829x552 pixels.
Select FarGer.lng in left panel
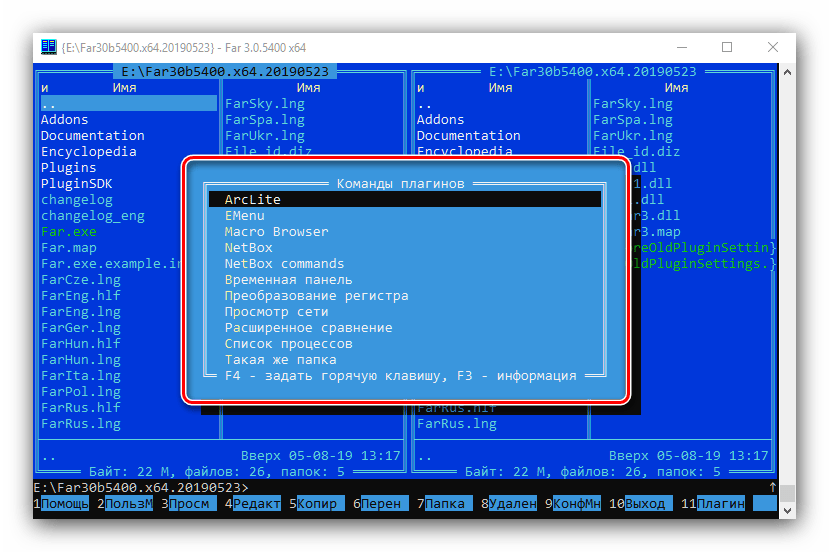[x=81, y=328]
